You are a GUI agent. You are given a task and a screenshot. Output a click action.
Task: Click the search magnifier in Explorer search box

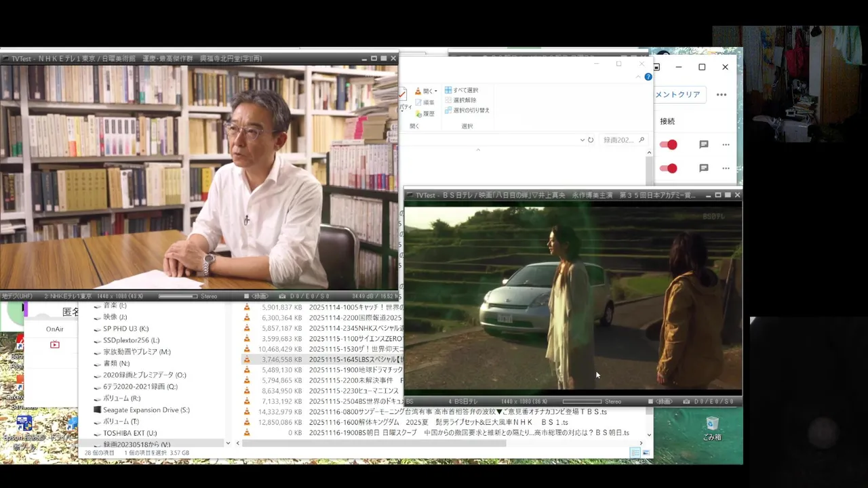642,140
